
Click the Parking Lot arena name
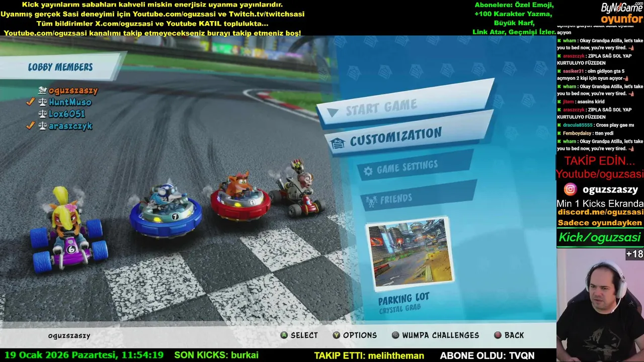[x=404, y=299]
